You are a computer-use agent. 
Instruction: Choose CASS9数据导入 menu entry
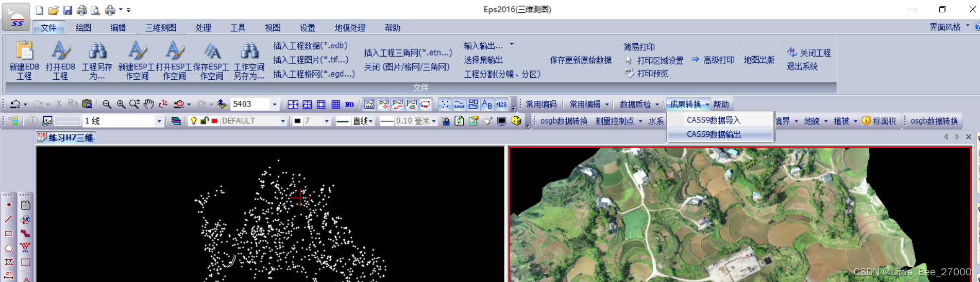click(720, 120)
